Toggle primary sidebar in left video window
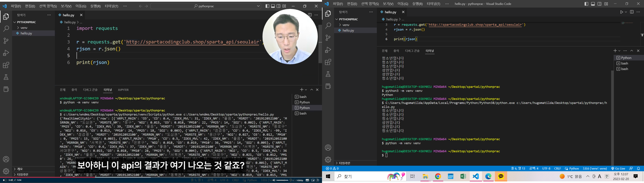The width and height of the screenshot is (644, 183). click(267, 6)
